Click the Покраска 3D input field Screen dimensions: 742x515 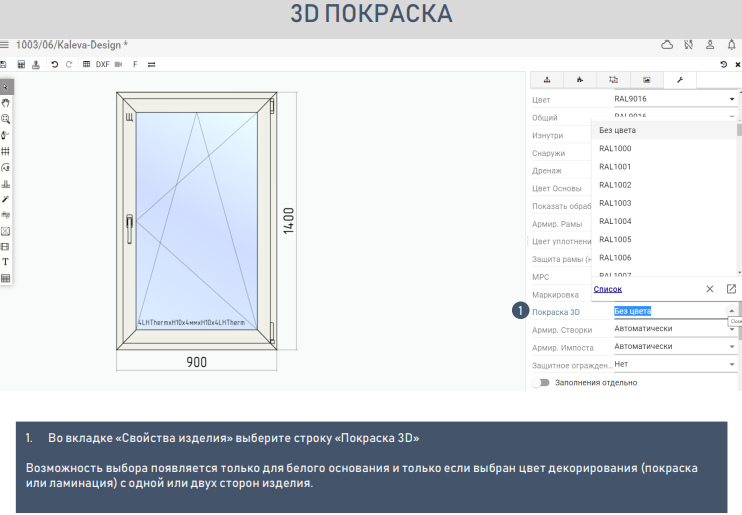point(669,311)
